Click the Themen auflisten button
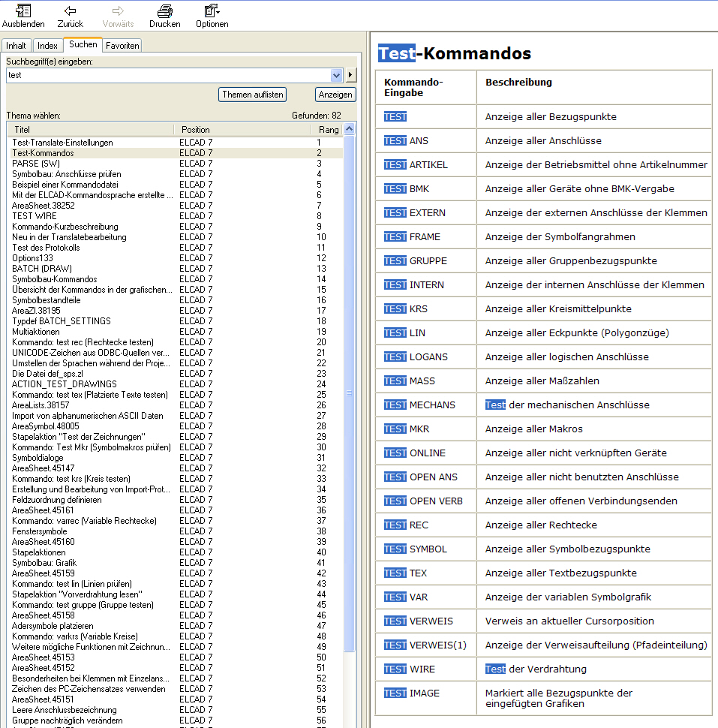Image resolution: width=718 pixels, height=728 pixels. [253, 95]
